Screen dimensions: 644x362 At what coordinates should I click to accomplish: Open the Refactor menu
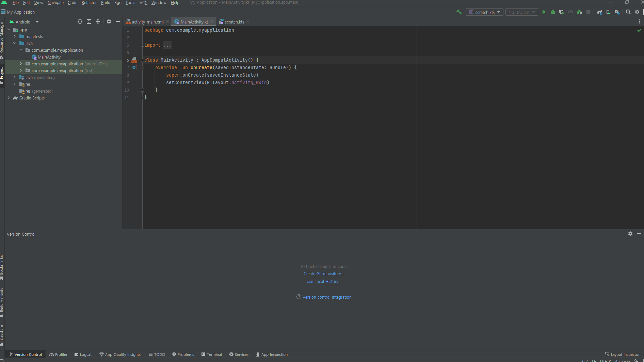[89, 3]
